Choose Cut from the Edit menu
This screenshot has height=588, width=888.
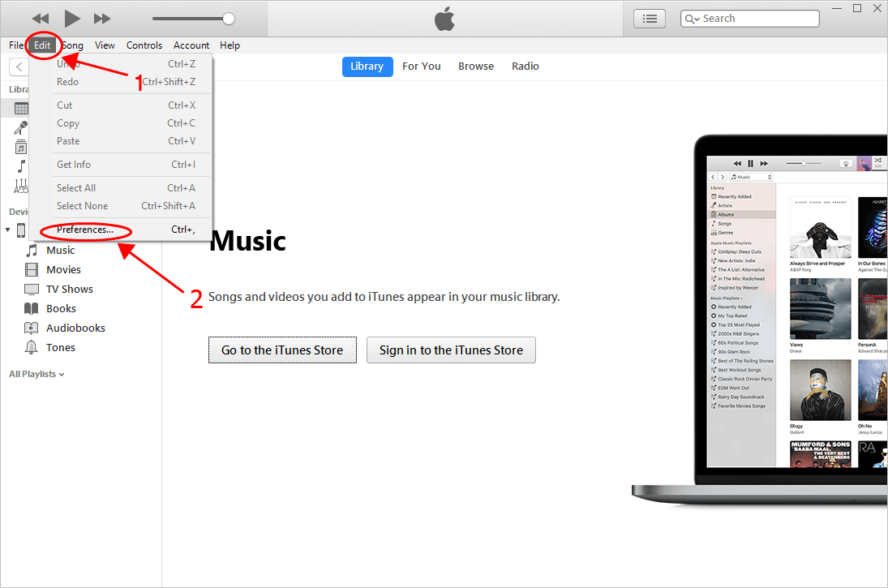click(x=121, y=105)
